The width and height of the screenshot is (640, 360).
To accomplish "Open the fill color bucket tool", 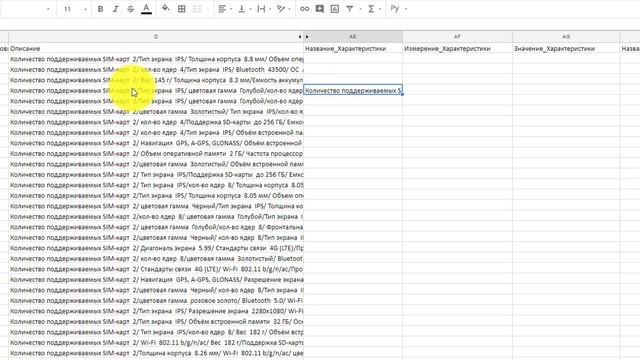I will tap(165, 9).
